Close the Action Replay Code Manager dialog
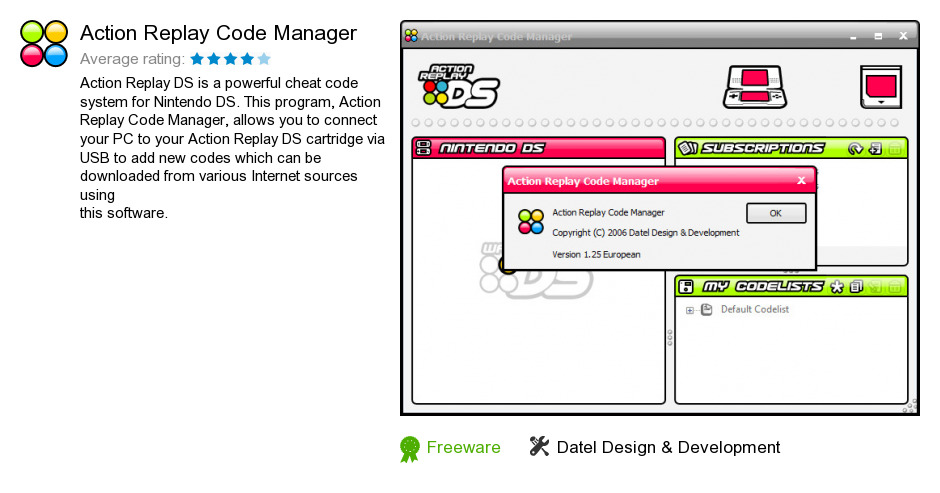Screen dimensions: 940x493 coord(802,181)
